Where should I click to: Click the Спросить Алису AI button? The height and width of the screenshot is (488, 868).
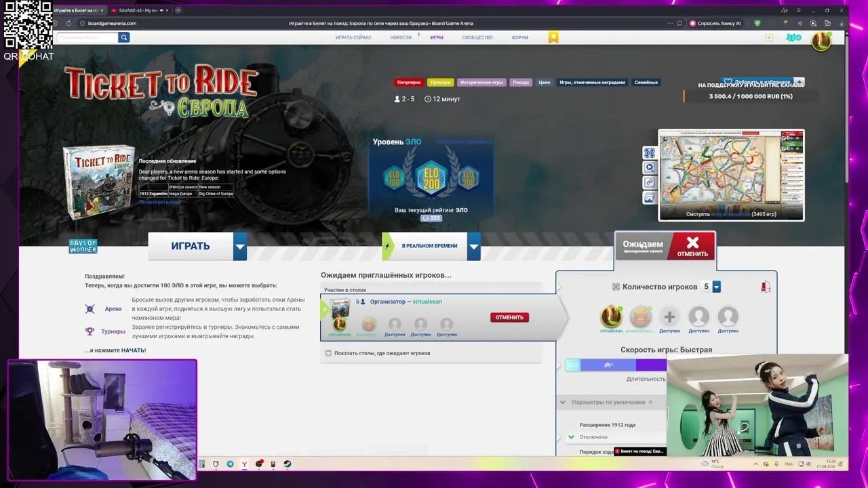[x=715, y=23]
